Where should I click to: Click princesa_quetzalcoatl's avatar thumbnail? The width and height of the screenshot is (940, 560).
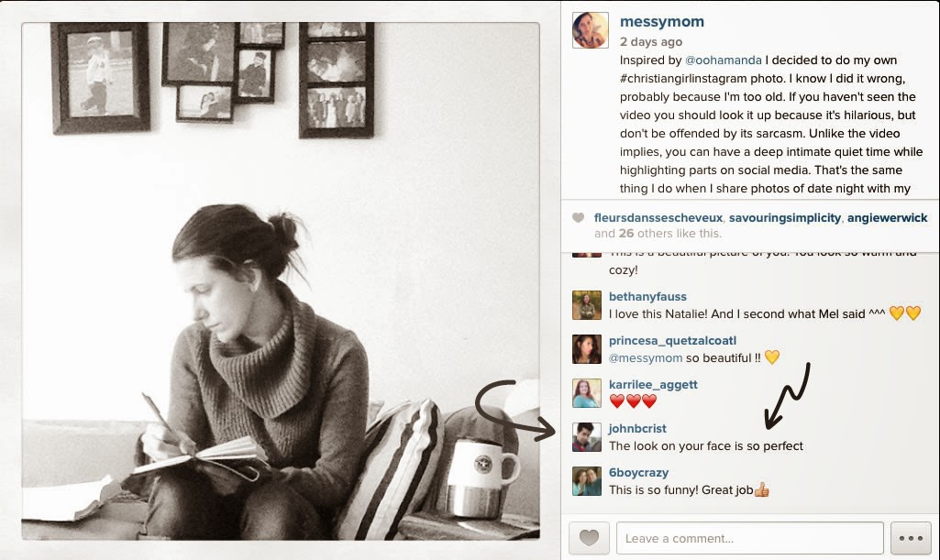587,349
